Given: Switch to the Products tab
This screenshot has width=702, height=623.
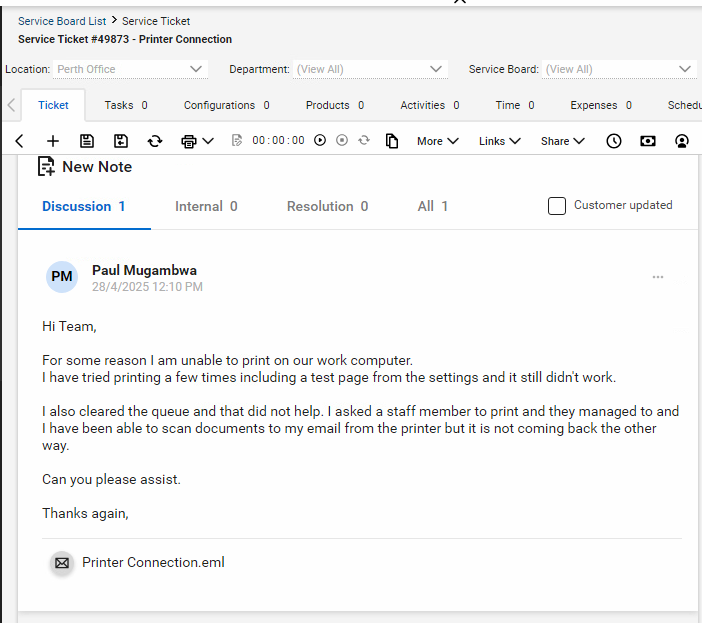Looking at the screenshot, I should tap(334, 105).
